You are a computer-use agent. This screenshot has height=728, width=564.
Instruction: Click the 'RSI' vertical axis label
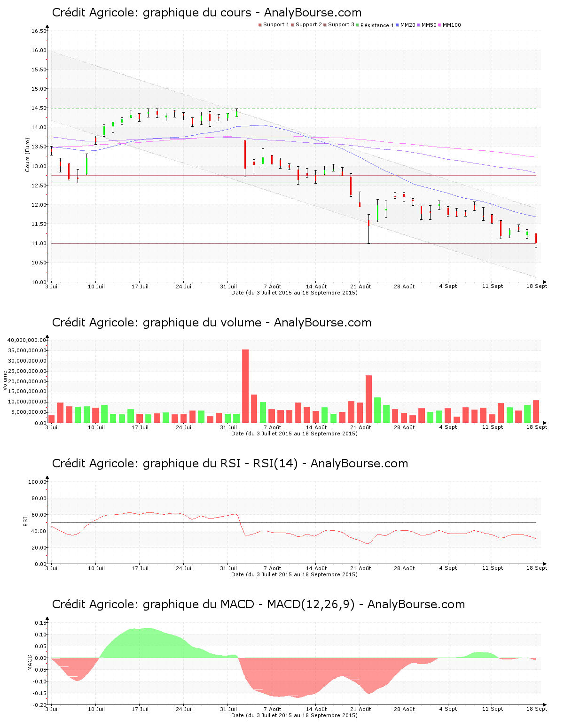[25, 521]
